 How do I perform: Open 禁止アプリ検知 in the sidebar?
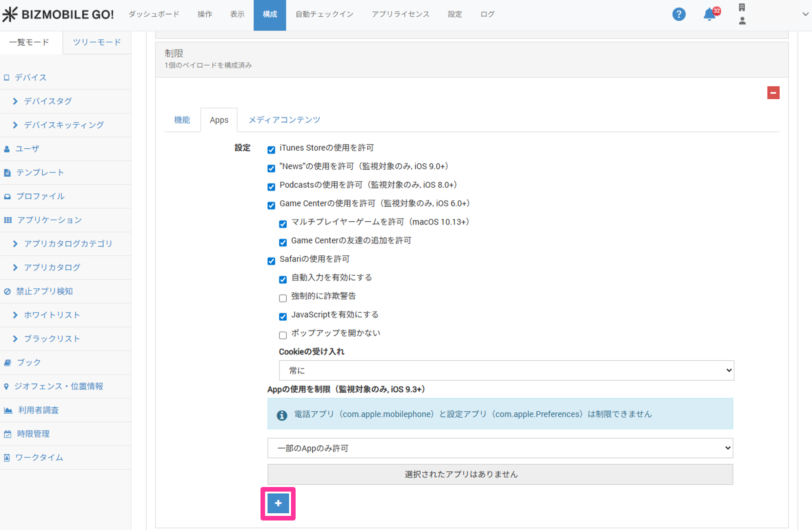(44, 291)
